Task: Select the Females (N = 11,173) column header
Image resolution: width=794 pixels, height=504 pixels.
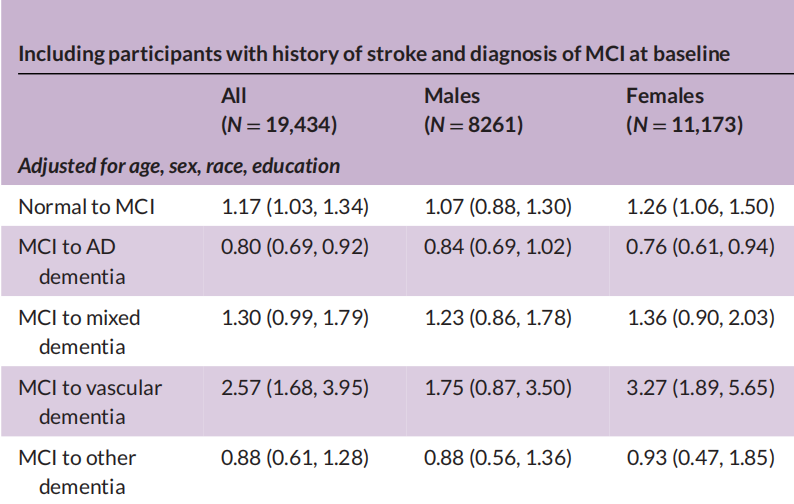Action: click(685, 111)
